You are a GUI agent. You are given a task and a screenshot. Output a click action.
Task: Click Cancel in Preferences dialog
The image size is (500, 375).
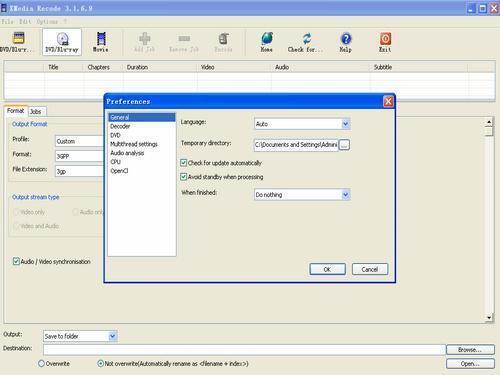(x=370, y=269)
